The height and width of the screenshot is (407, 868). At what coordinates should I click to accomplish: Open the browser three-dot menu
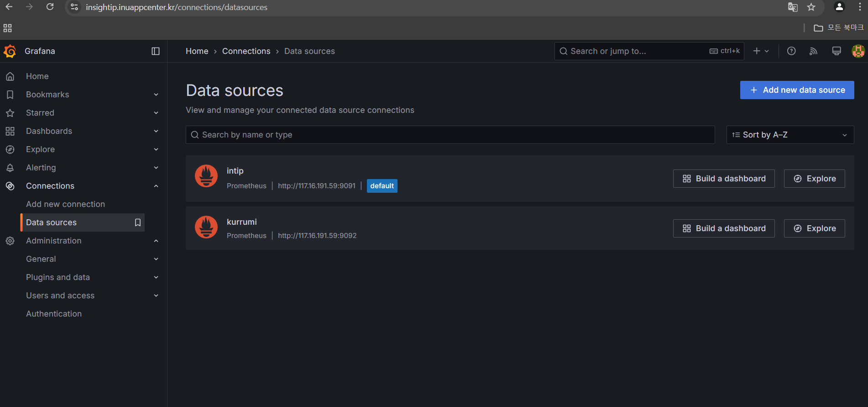click(x=860, y=7)
